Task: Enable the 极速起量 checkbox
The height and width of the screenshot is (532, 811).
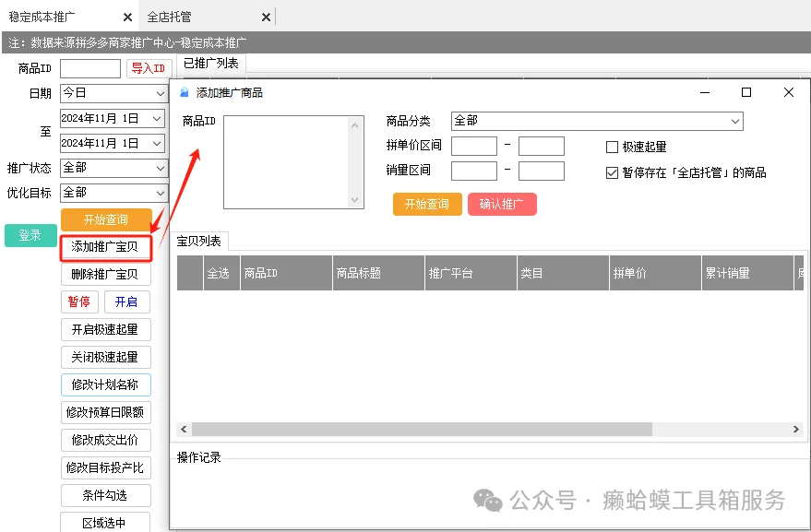Action: [x=612, y=147]
